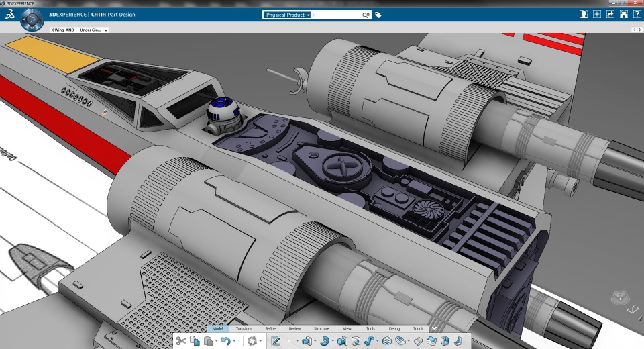Click inside the top search field

point(336,15)
